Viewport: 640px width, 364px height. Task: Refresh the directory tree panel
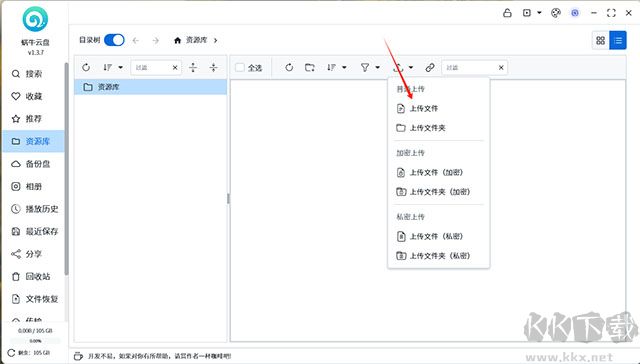pos(86,67)
